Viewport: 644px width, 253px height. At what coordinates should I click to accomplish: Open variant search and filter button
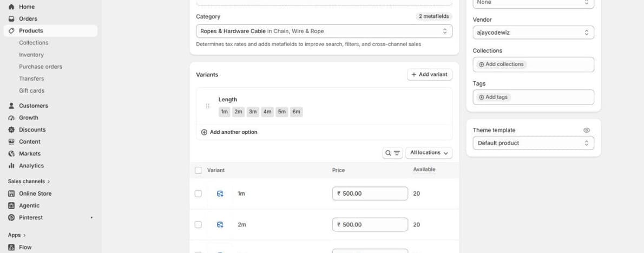point(392,153)
